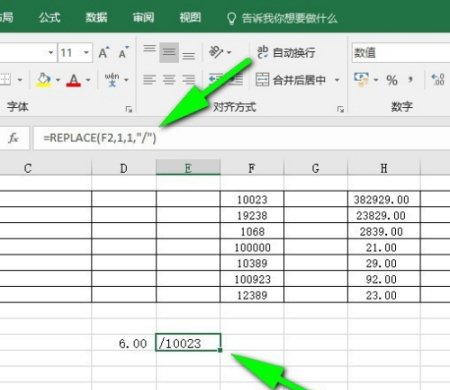Select column D header
The image size is (450, 390).
124,168
